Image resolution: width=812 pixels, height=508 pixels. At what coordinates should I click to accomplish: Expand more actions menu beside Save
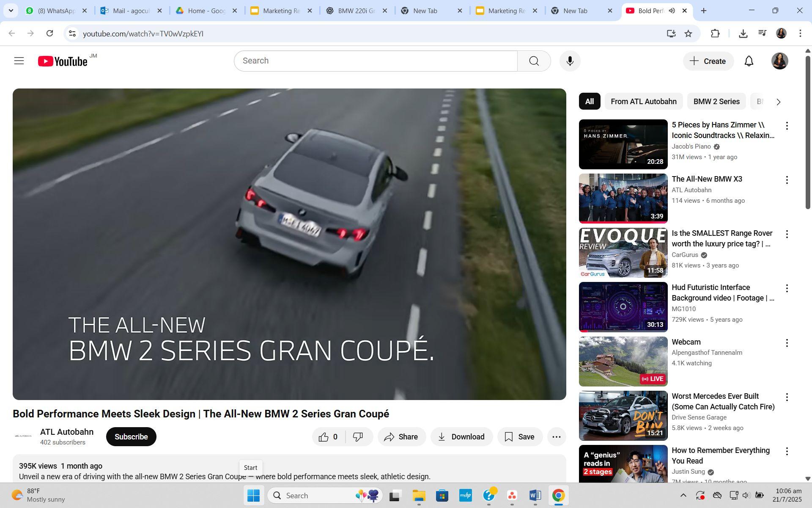point(556,437)
